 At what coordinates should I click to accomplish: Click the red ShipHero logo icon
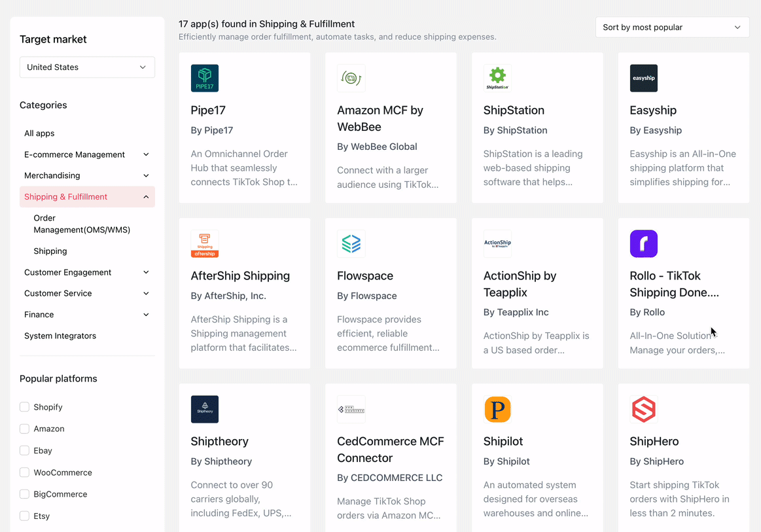pos(644,410)
